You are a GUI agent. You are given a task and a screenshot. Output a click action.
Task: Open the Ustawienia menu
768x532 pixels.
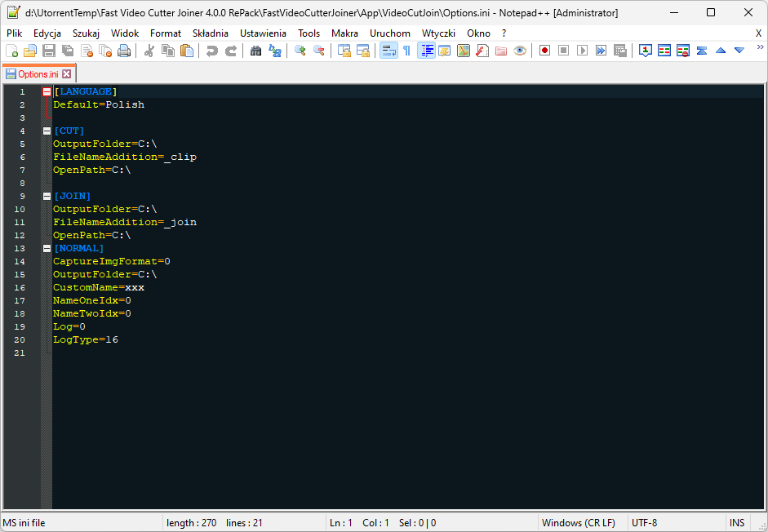(263, 33)
